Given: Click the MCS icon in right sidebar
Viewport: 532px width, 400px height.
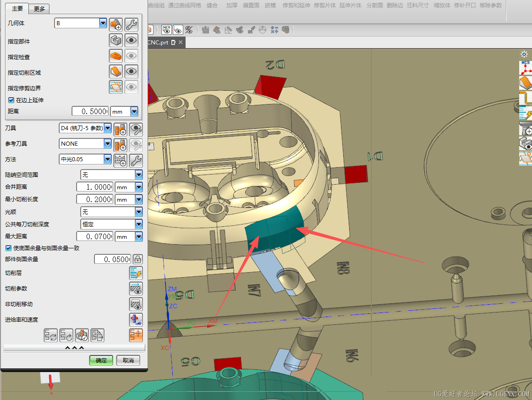Looking at the screenshot, I should click(x=526, y=68).
